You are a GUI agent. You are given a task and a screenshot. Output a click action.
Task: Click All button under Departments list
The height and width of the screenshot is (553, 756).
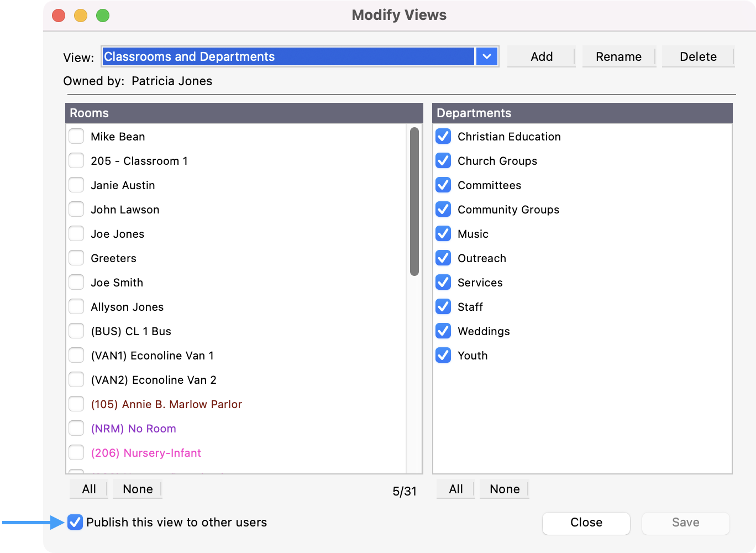456,489
